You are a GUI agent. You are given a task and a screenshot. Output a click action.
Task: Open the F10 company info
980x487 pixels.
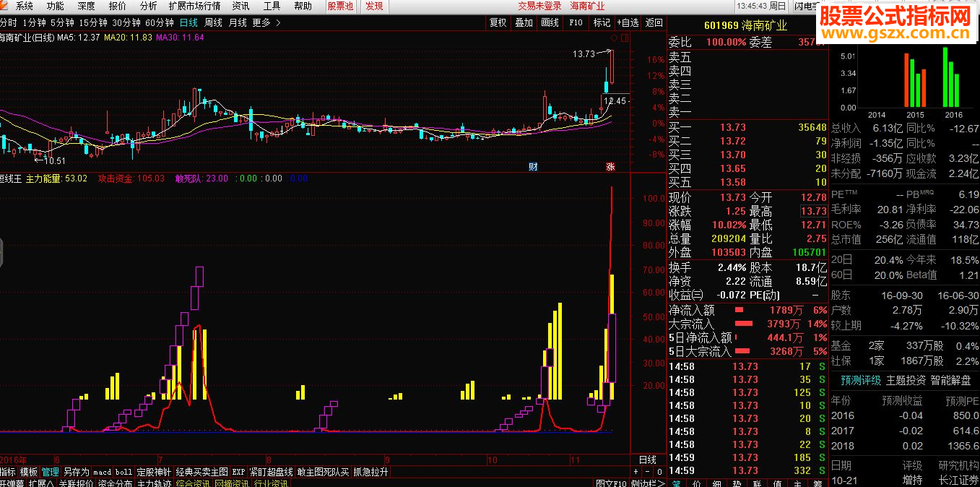point(576,22)
